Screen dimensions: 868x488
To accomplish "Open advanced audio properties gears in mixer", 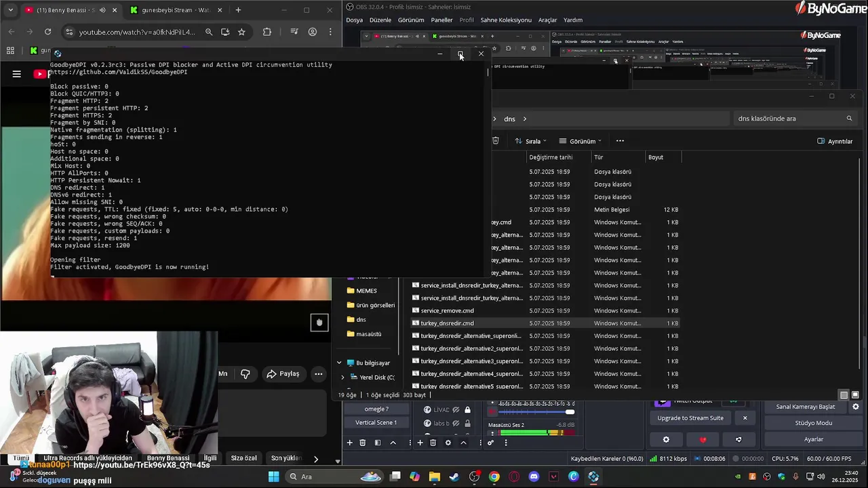I will coord(490,443).
